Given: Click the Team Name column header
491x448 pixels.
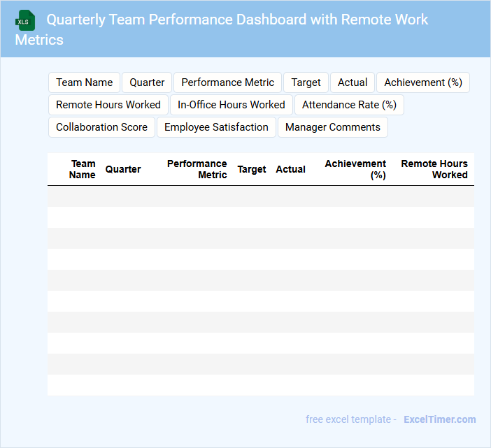Looking at the screenshot, I should pos(83,169).
